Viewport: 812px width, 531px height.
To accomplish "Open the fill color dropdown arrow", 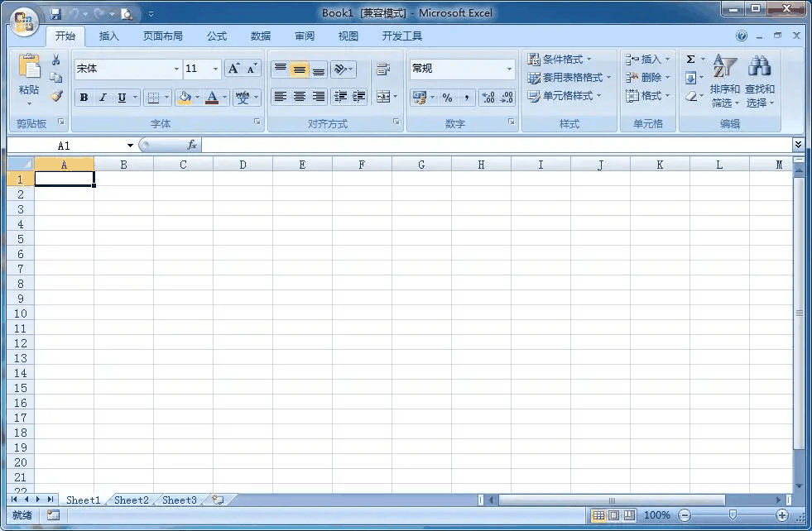I will tap(196, 98).
